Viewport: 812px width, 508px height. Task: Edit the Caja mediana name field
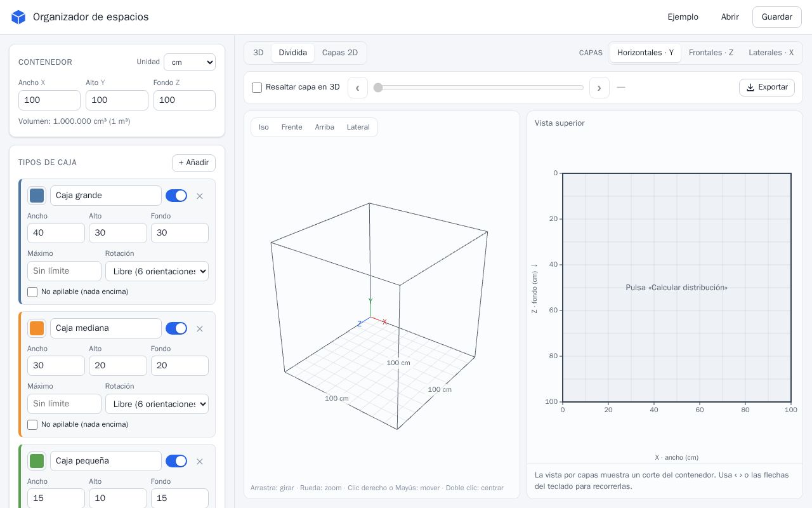point(106,328)
